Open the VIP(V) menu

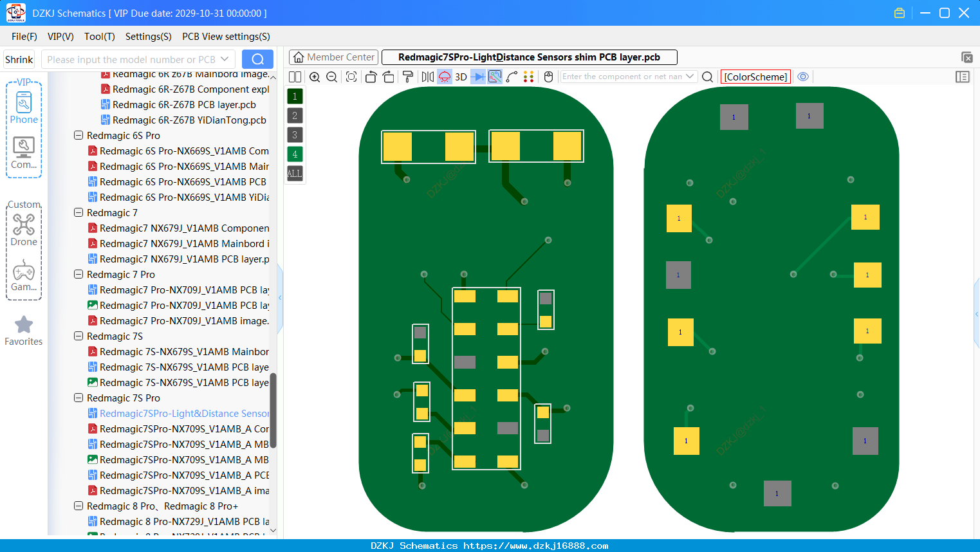(x=60, y=37)
